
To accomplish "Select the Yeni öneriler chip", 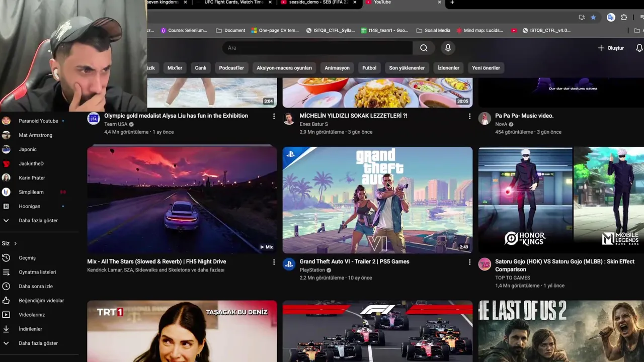I will [x=486, y=68].
